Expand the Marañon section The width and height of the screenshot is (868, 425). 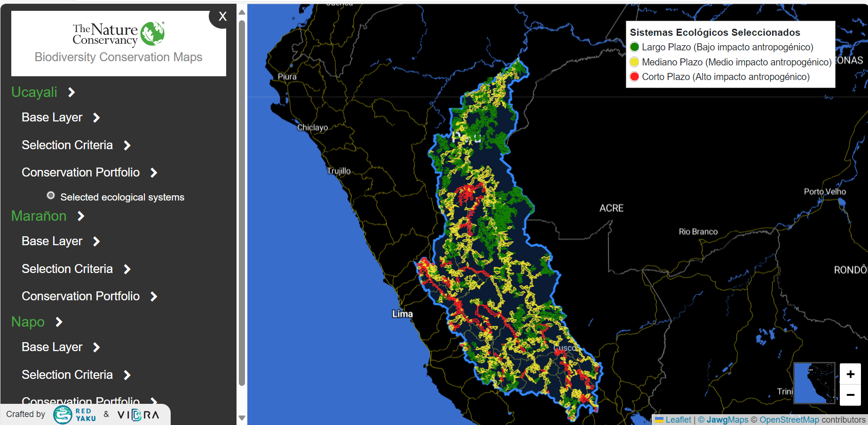47,216
